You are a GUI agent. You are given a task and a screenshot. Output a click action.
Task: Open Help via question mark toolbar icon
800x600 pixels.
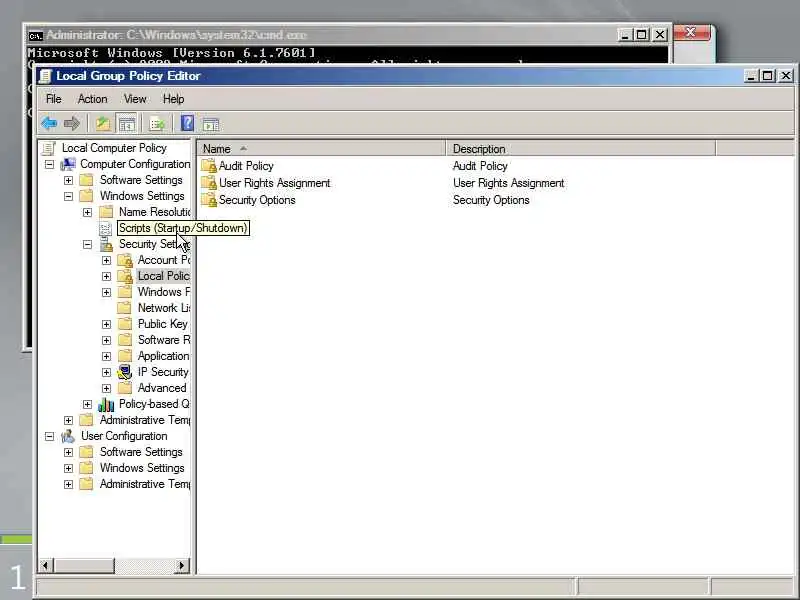click(187, 123)
